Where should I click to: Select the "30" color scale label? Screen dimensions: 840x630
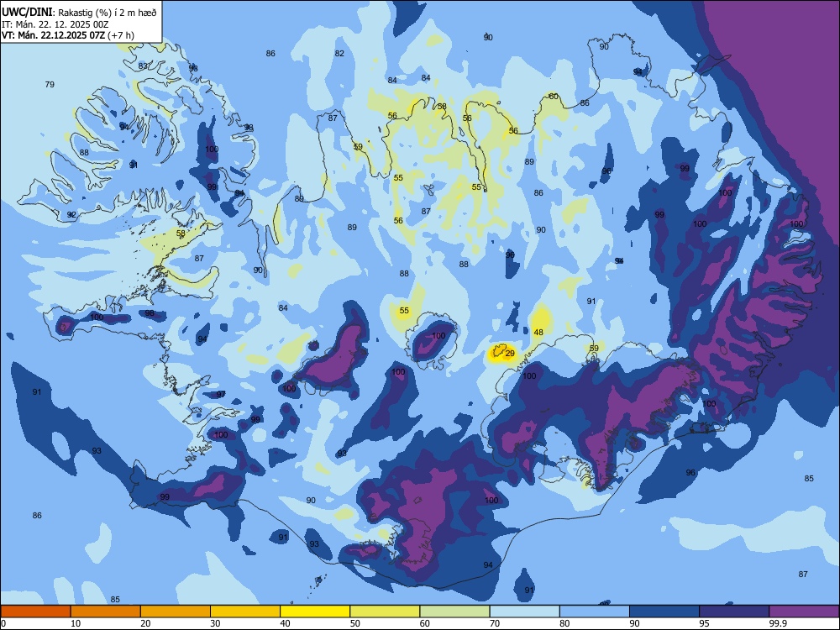tap(215, 623)
